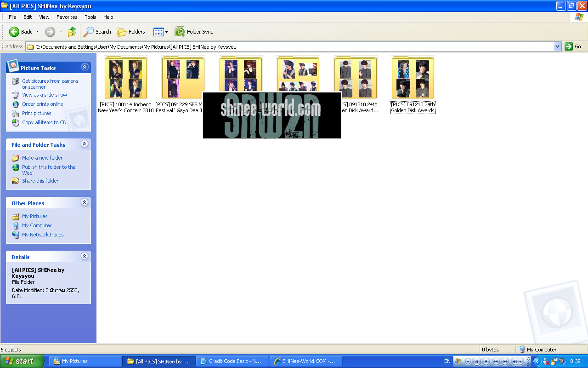Choose Copy all items to CD

pos(44,122)
